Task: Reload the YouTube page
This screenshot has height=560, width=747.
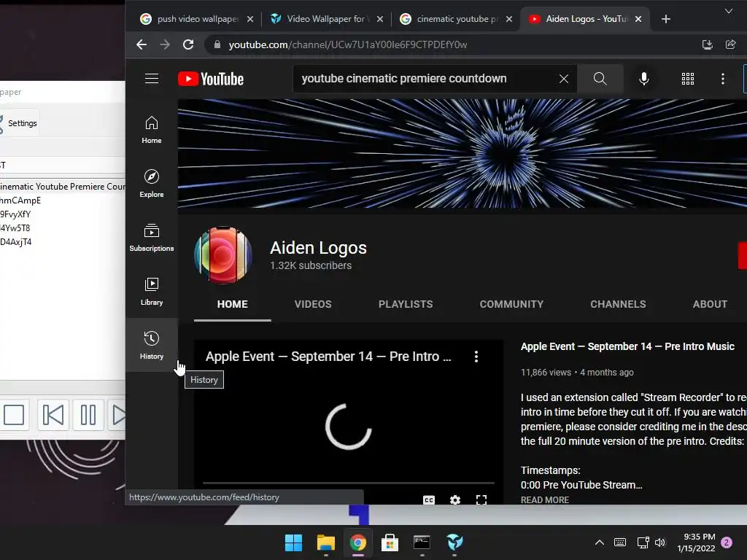Action: (188, 44)
